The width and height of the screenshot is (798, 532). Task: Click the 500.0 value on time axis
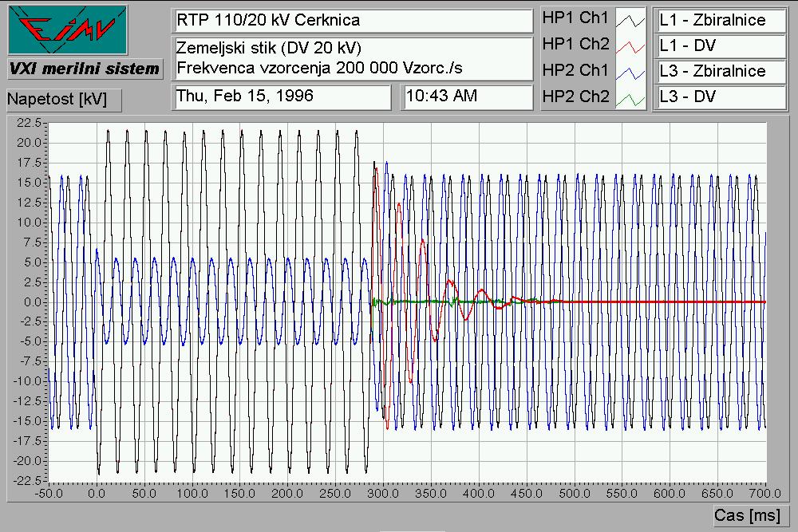click(574, 494)
